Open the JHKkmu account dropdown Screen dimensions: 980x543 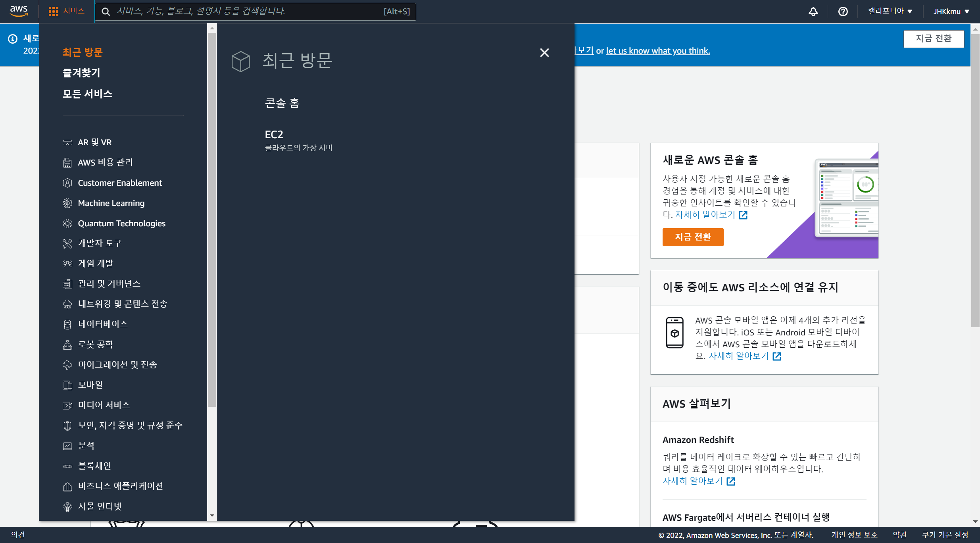click(951, 12)
